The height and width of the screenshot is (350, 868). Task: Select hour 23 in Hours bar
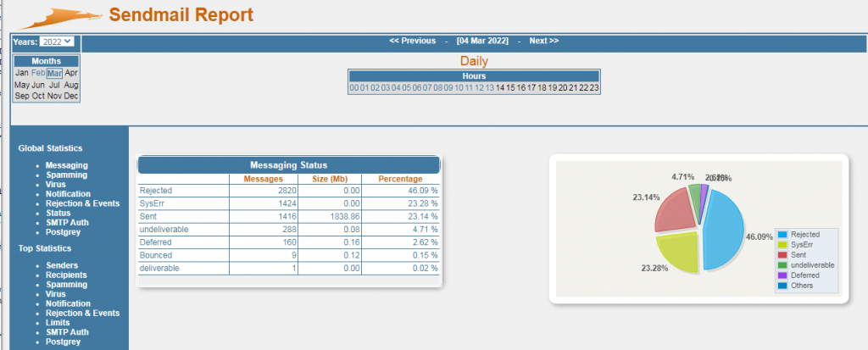[594, 87]
